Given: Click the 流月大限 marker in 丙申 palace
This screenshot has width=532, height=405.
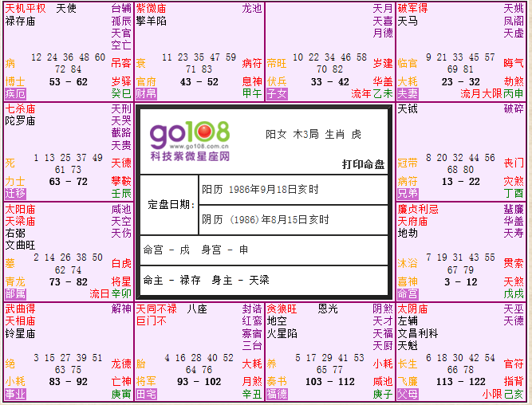Looking at the screenshot, I should click(482, 93).
